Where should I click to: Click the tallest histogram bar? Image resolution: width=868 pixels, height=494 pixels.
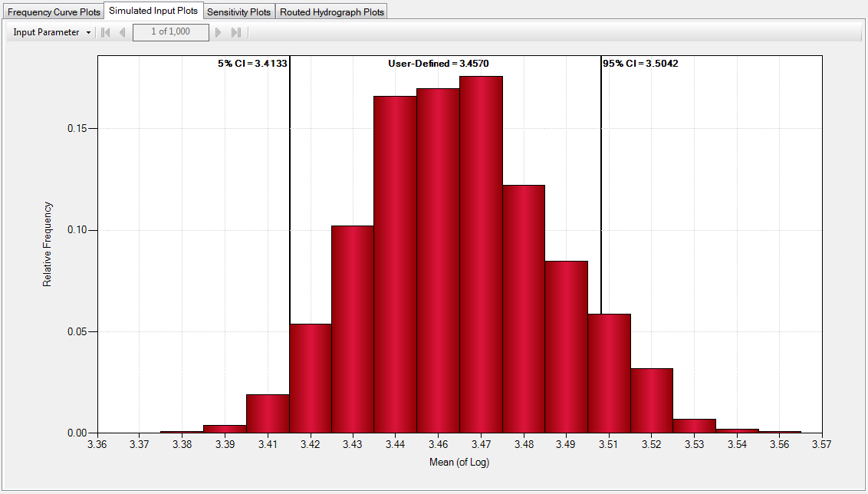point(482,253)
